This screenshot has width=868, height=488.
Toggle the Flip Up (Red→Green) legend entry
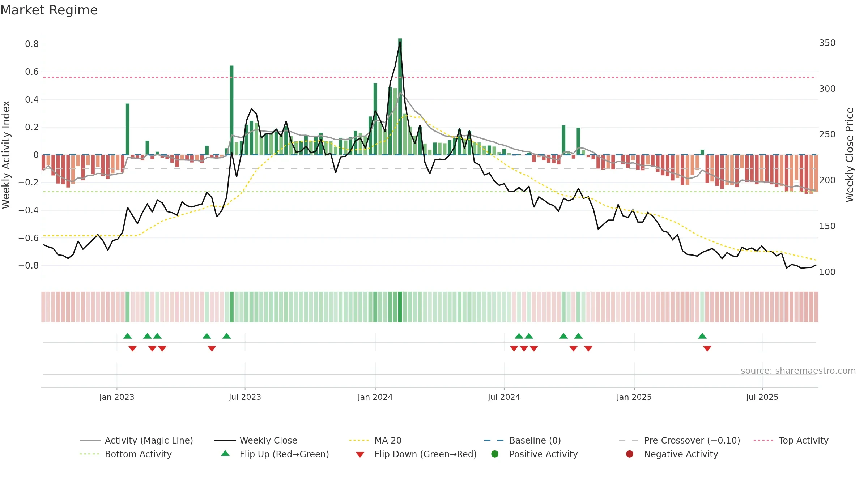point(275,454)
